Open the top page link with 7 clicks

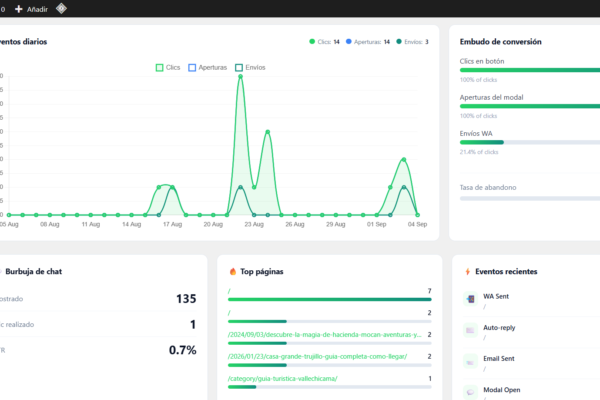pos(229,291)
